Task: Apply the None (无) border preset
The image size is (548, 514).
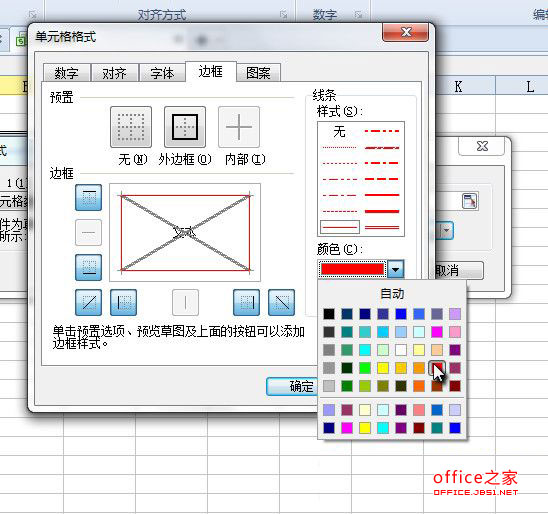Action: [131, 127]
